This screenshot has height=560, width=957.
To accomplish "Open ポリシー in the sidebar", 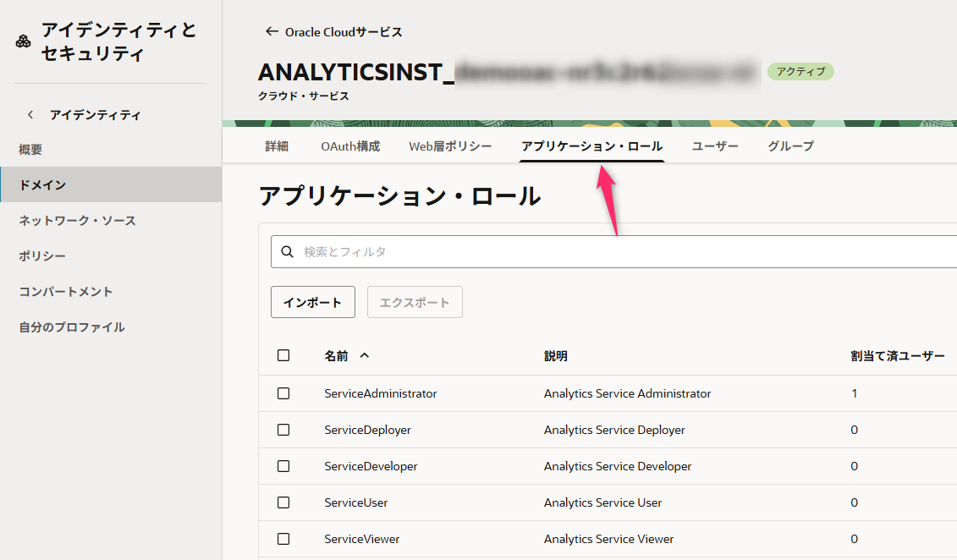I will click(42, 256).
